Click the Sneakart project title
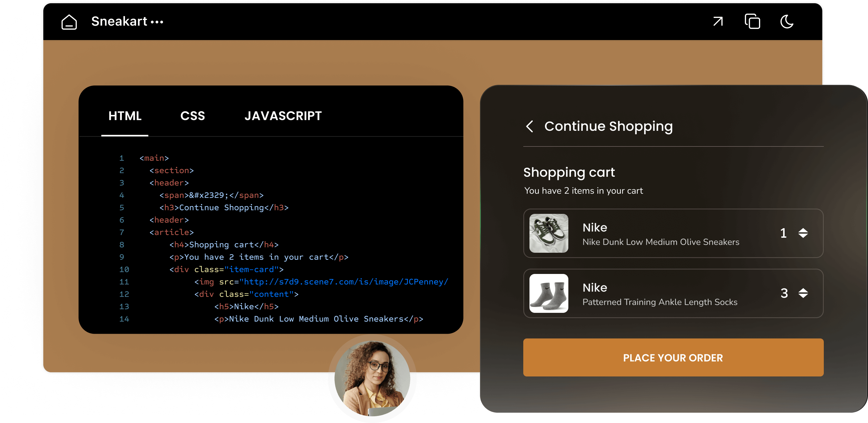The height and width of the screenshot is (423, 868). point(119,22)
